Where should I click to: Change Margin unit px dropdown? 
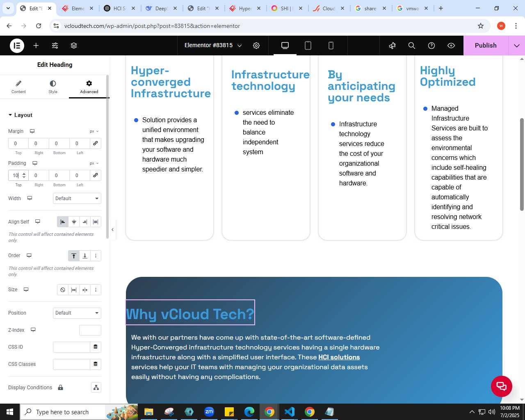coord(94,131)
